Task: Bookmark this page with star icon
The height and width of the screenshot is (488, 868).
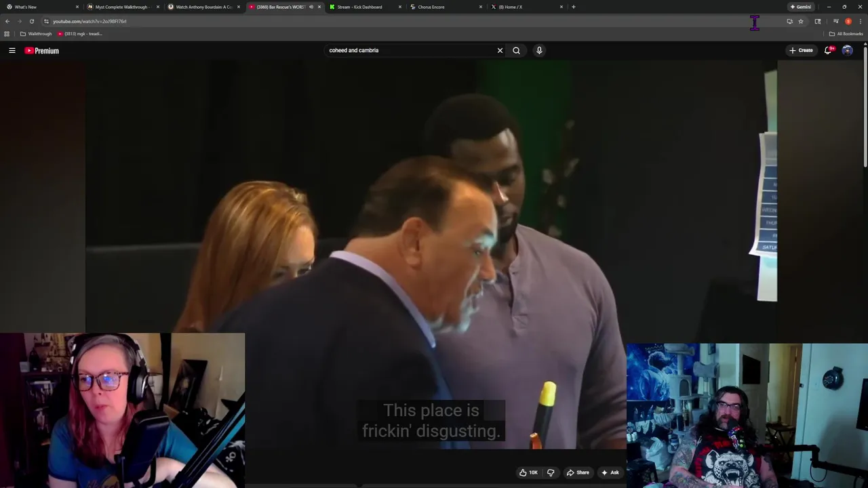Action: coord(800,21)
